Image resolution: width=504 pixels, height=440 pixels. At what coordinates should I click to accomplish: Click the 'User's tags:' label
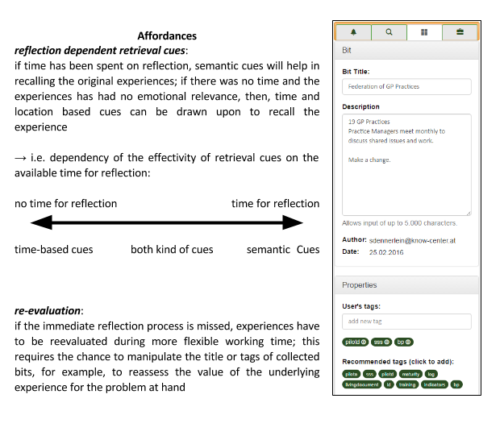tap(361, 306)
